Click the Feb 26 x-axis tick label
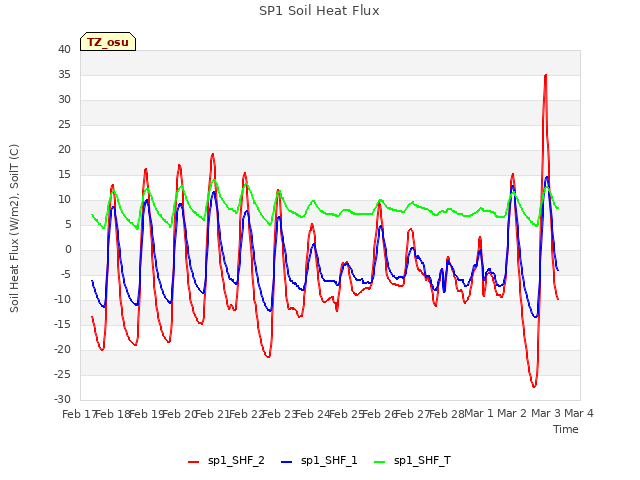 (x=380, y=414)
